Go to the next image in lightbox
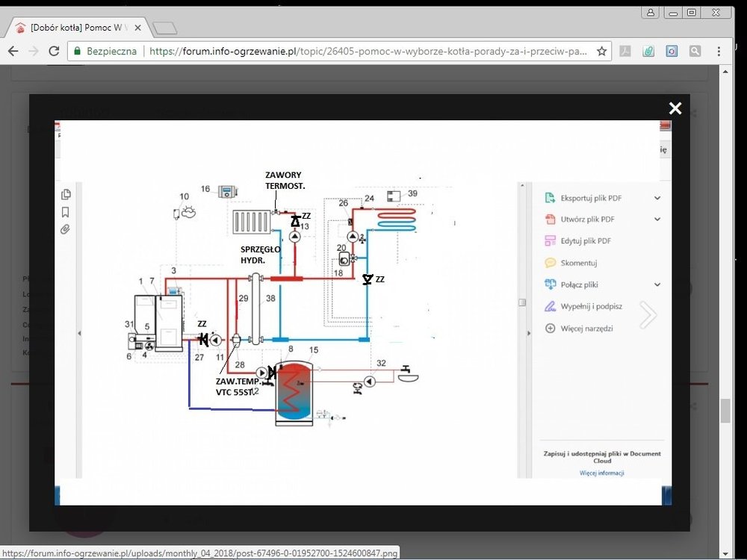 click(648, 315)
